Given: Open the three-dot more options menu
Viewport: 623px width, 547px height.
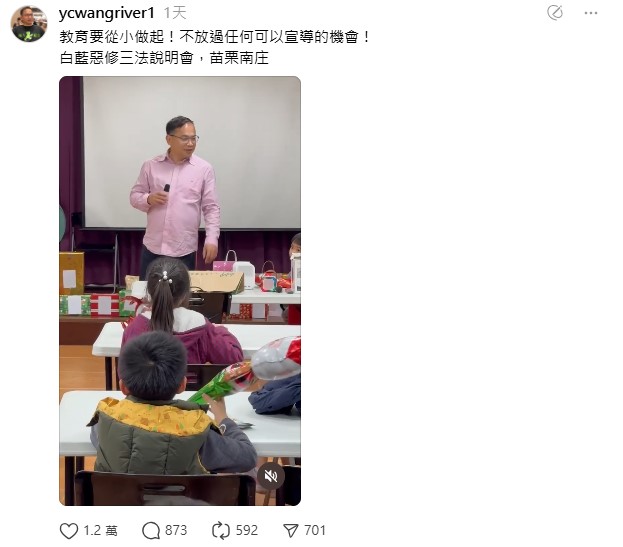Looking at the screenshot, I should pos(591,13).
